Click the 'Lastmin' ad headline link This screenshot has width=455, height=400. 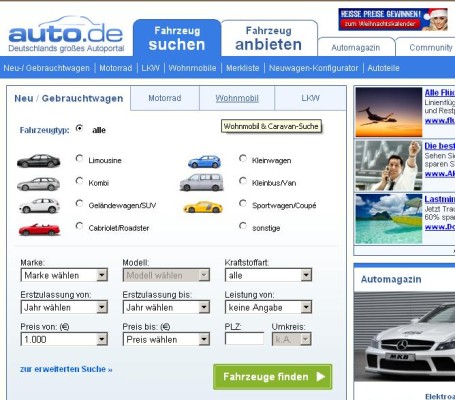click(440, 199)
